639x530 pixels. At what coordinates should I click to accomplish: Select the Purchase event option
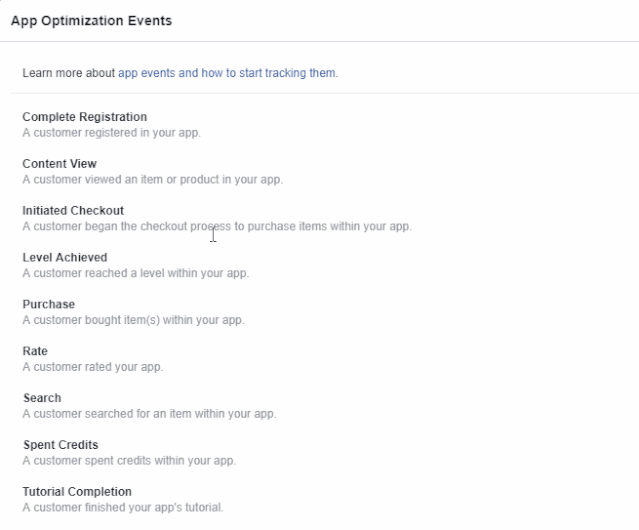tap(48, 304)
